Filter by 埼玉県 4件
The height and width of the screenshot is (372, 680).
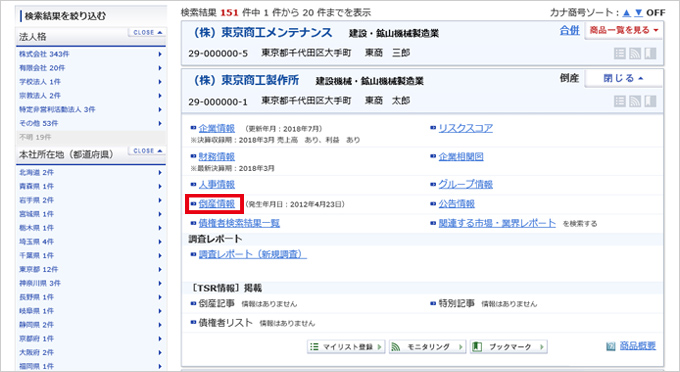(x=90, y=242)
